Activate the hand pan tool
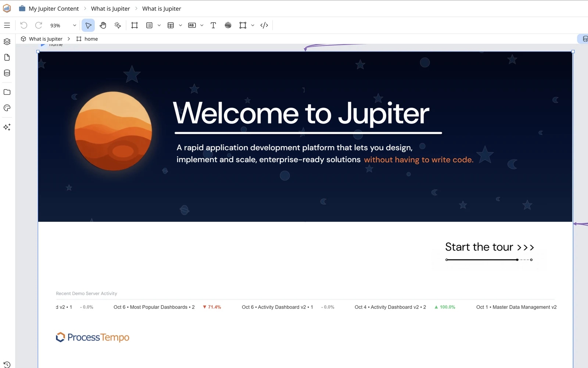Image resolution: width=588 pixels, height=368 pixels. coord(103,25)
